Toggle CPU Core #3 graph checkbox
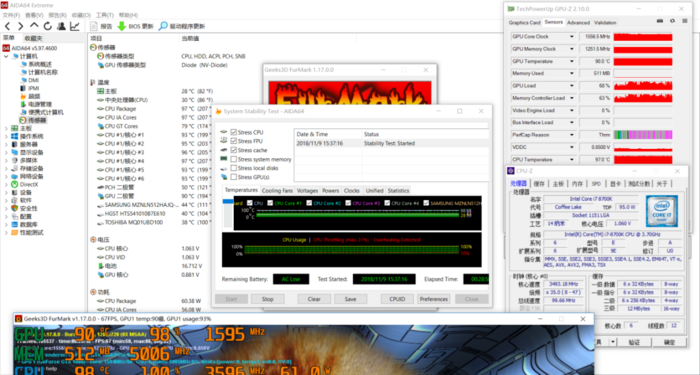This screenshot has width=700, height=375. coord(348,203)
